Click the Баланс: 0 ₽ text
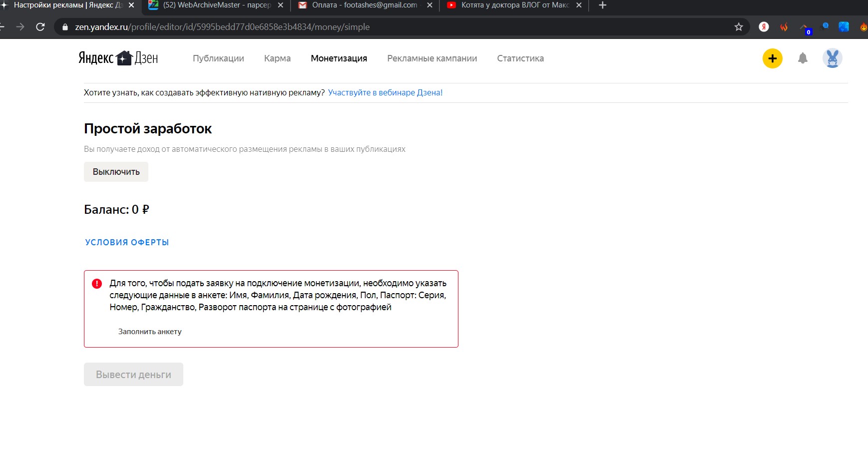 tap(116, 209)
